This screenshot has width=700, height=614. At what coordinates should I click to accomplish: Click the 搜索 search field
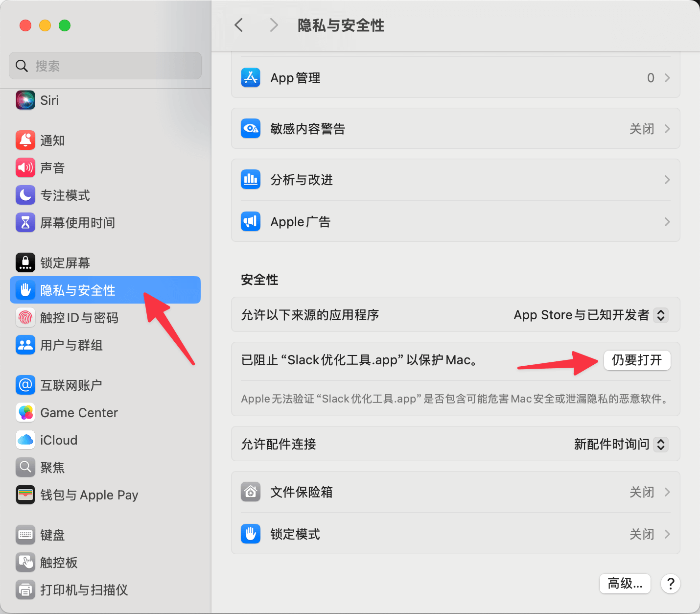(x=105, y=66)
